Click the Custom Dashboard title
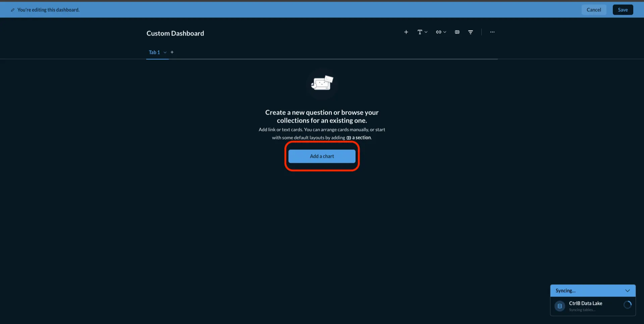This screenshot has height=324, width=644. point(175,33)
